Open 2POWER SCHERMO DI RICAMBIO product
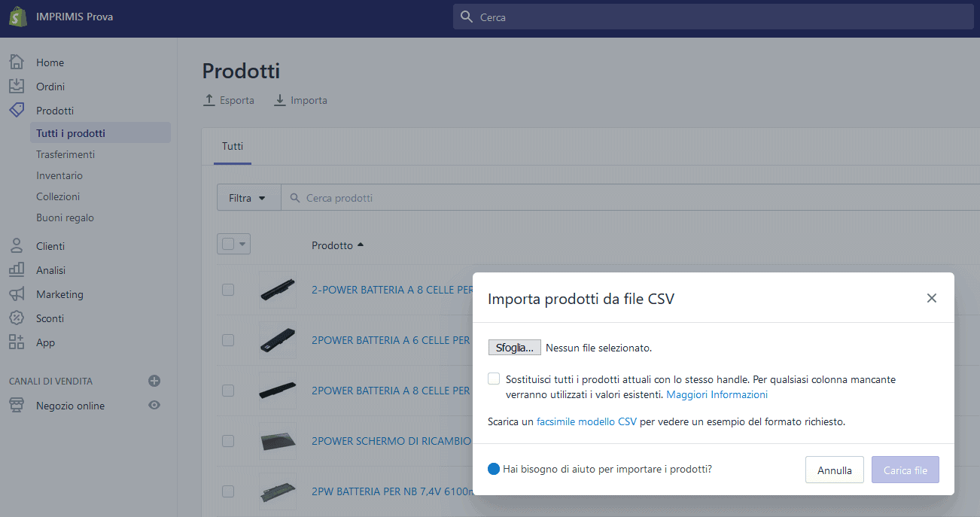980x517 pixels. [x=391, y=441]
